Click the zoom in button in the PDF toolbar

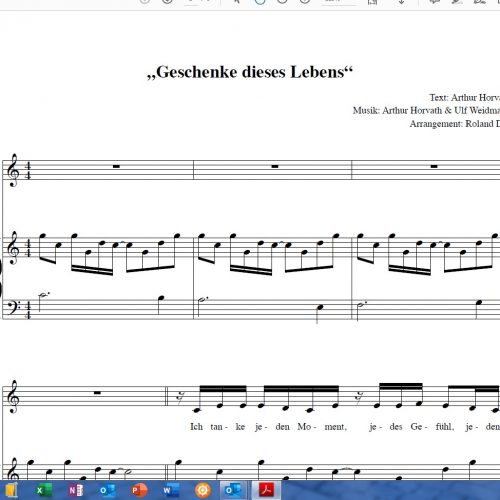point(304,1)
